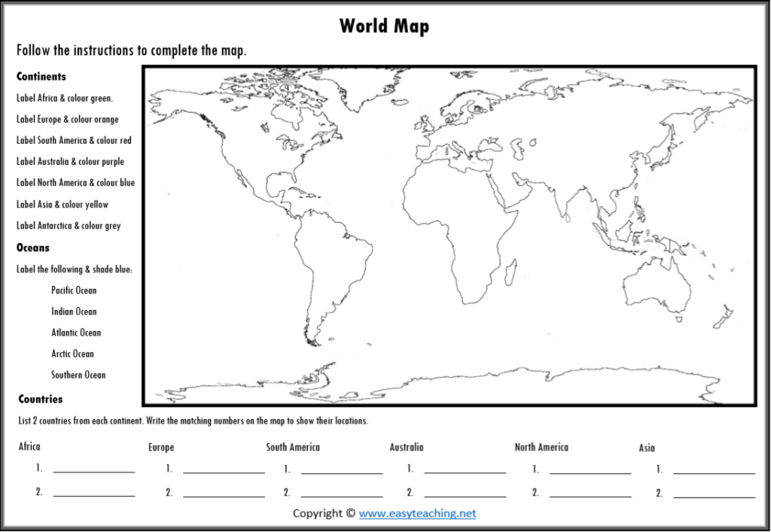Click the "Australia" column label above the answer lines
Image resolution: width=771 pixels, height=532 pixels.
[407, 448]
